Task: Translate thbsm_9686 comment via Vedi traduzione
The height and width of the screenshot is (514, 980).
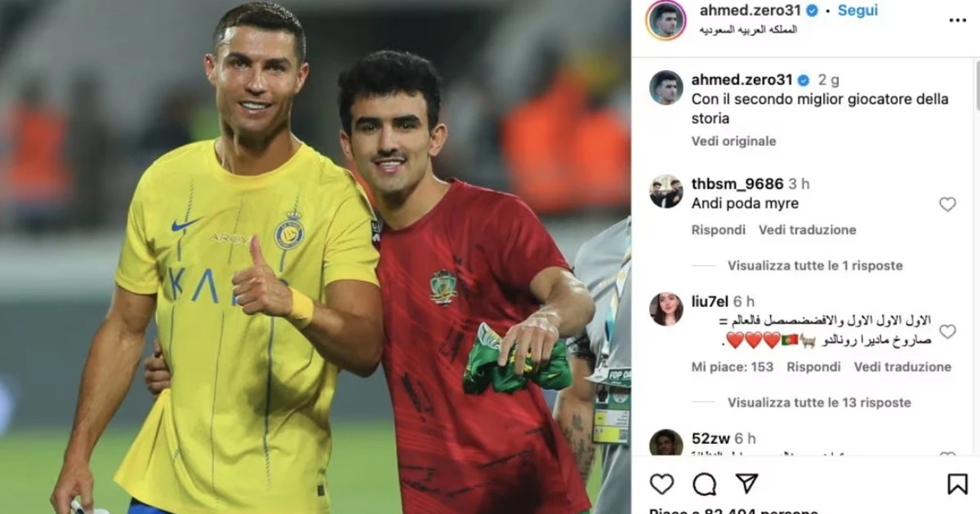Action: [x=808, y=230]
